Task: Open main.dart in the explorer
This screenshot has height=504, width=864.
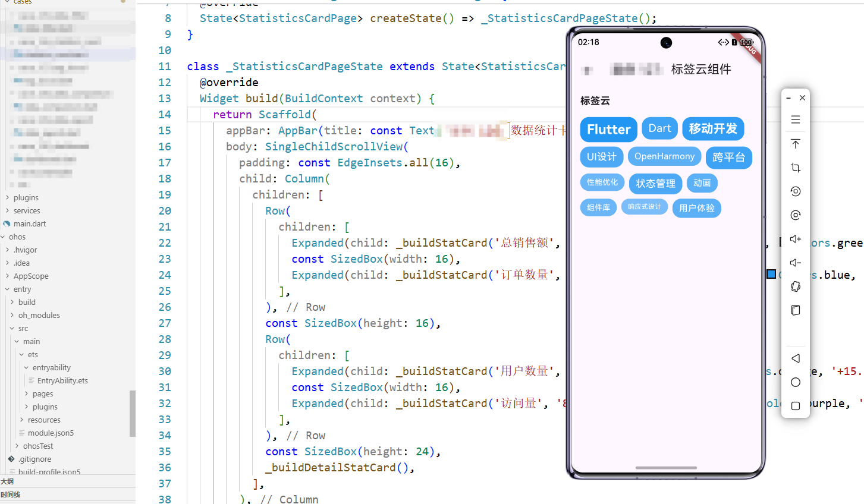Action: tap(30, 223)
